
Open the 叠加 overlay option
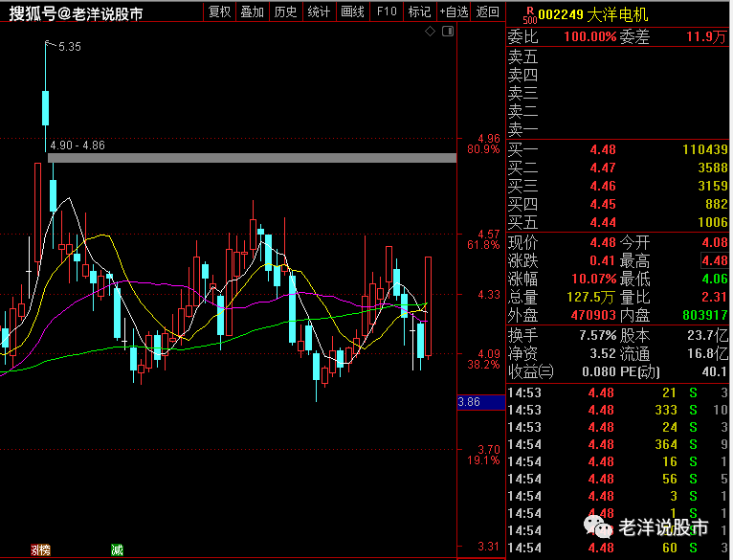tap(253, 11)
